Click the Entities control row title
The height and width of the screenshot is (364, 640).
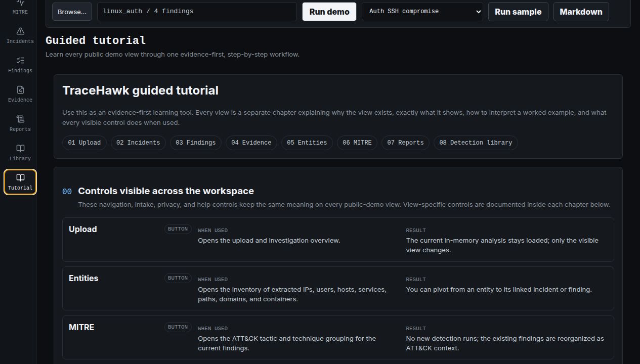pyautogui.click(x=83, y=278)
